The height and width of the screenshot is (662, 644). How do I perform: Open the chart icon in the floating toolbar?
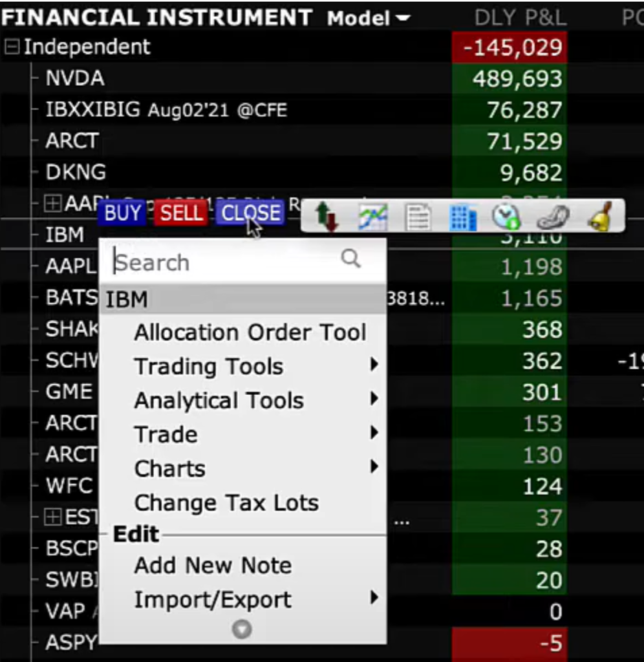[x=374, y=217]
